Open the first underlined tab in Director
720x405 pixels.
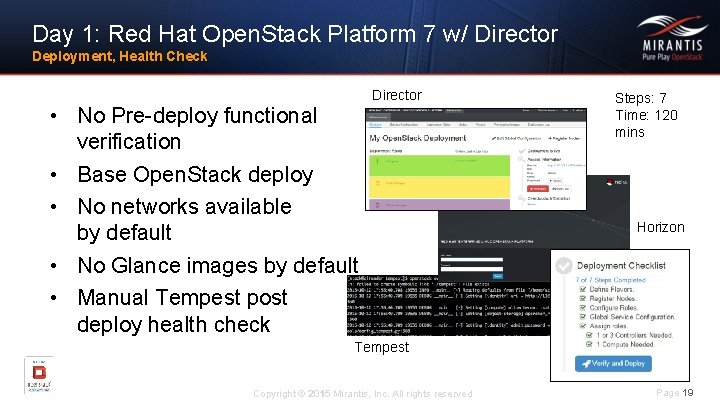click(x=376, y=124)
